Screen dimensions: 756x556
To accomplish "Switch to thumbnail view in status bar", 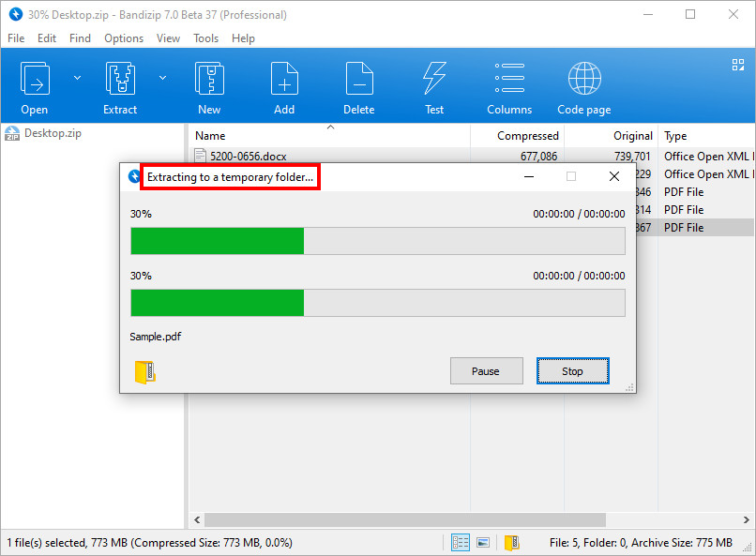I will pos(483,542).
